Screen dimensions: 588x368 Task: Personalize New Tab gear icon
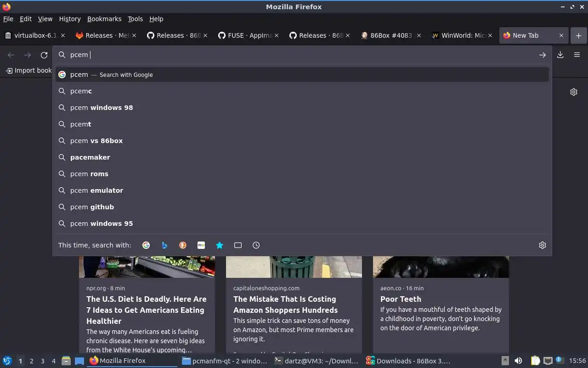tap(574, 92)
